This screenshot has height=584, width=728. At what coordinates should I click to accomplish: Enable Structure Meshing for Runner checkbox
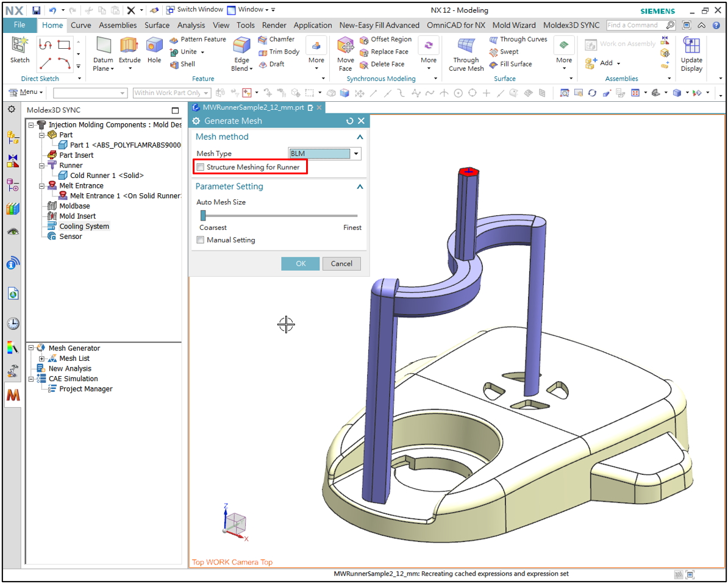click(x=200, y=167)
